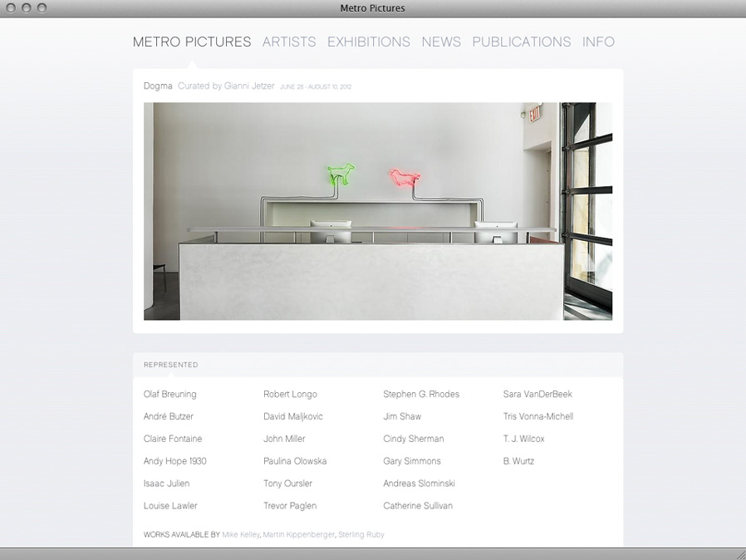Image resolution: width=746 pixels, height=560 pixels.
Task: View David Maljkovic's page
Action: click(x=293, y=416)
